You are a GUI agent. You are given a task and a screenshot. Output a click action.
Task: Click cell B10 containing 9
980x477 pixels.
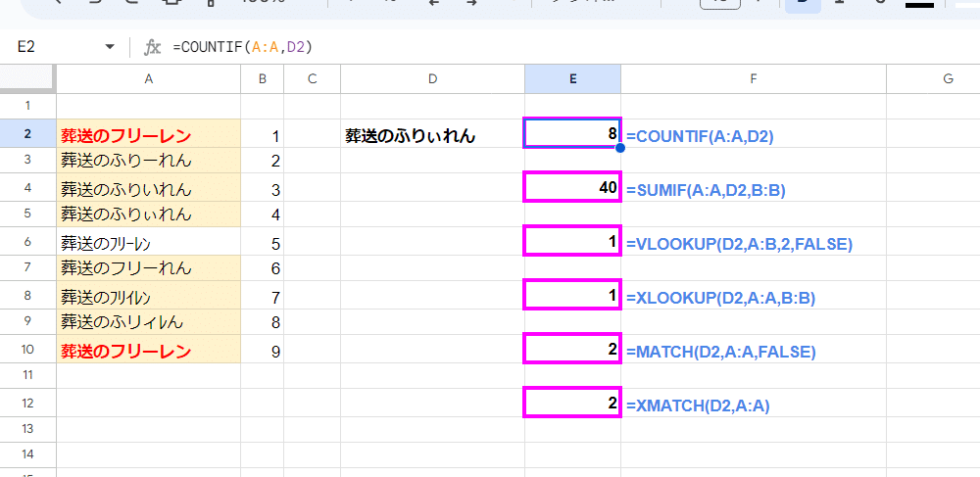pyautogui.click(x=263, y=349)
